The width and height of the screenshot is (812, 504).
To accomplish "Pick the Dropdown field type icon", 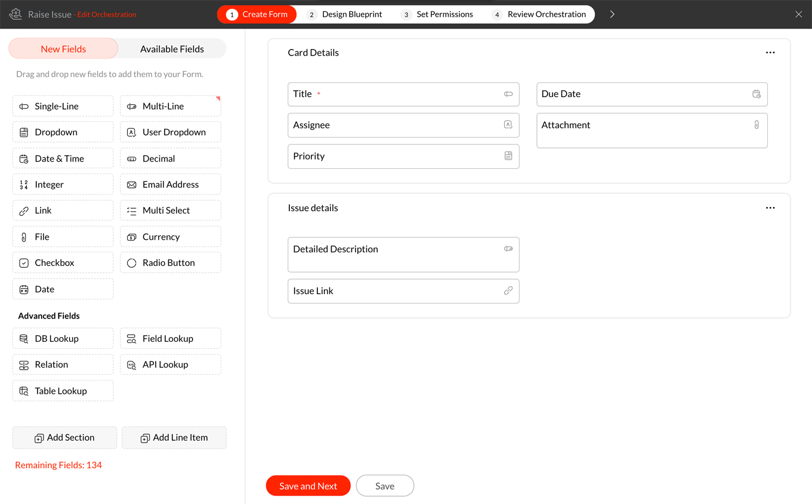I will click(x=24, y=132).
